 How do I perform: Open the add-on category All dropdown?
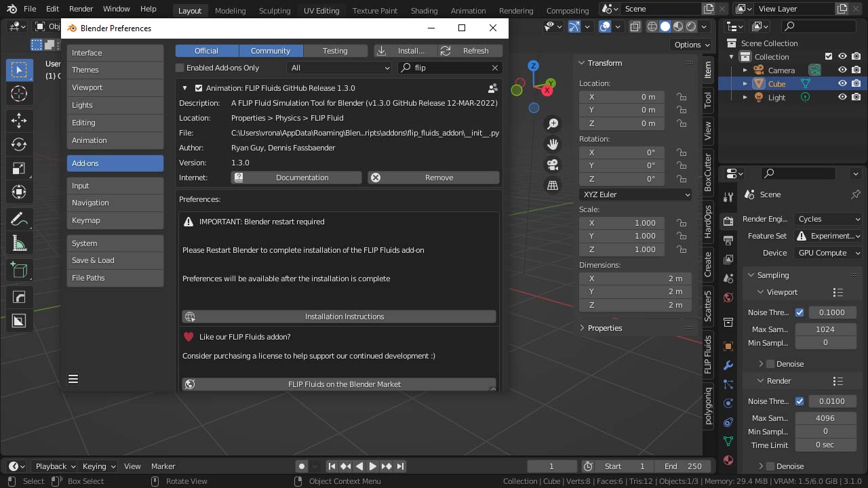[x=340, y=68]
